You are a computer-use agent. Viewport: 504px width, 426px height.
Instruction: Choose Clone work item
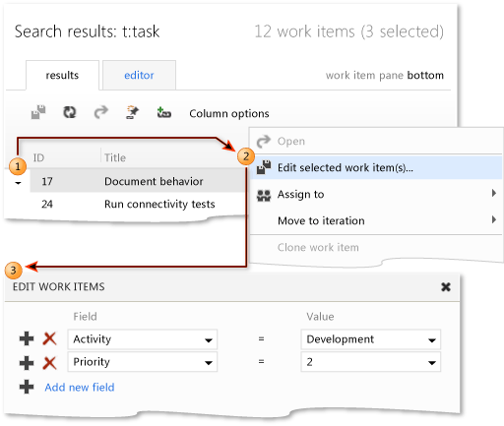376,247
